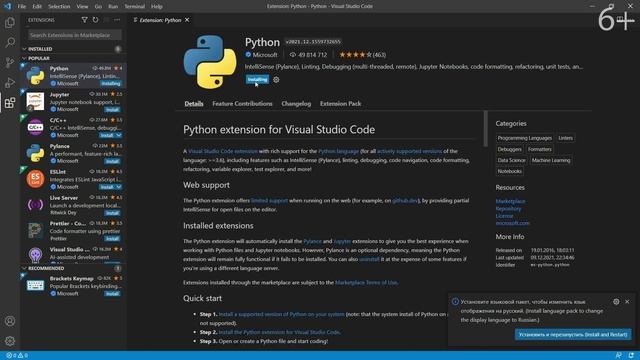Refresh the extensions list
The image size is (640, 360).
[x=95, y=20]
